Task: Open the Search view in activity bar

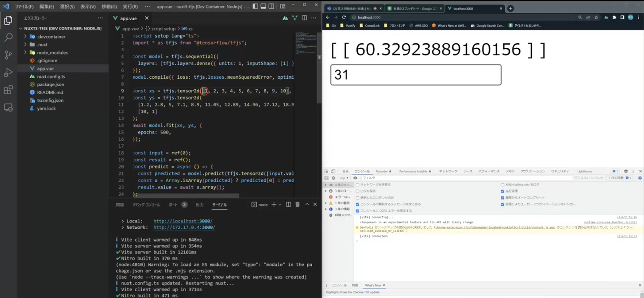Action: [8, 38]
